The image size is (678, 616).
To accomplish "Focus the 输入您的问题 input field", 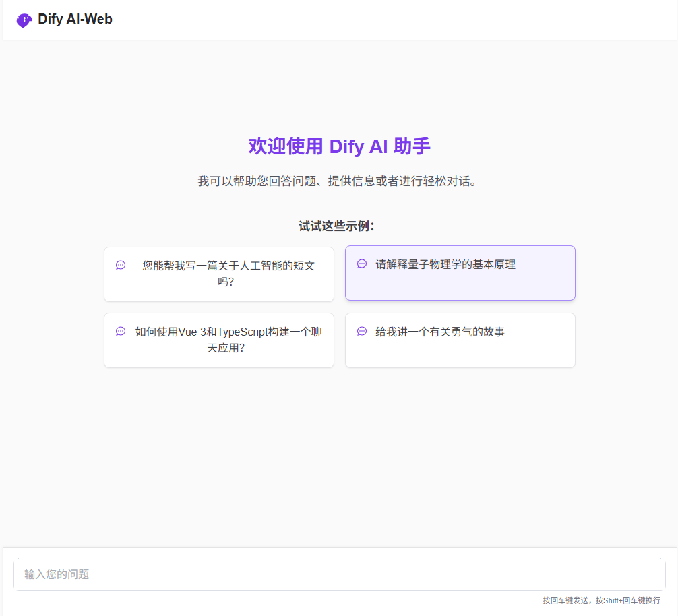I will 340,574.
